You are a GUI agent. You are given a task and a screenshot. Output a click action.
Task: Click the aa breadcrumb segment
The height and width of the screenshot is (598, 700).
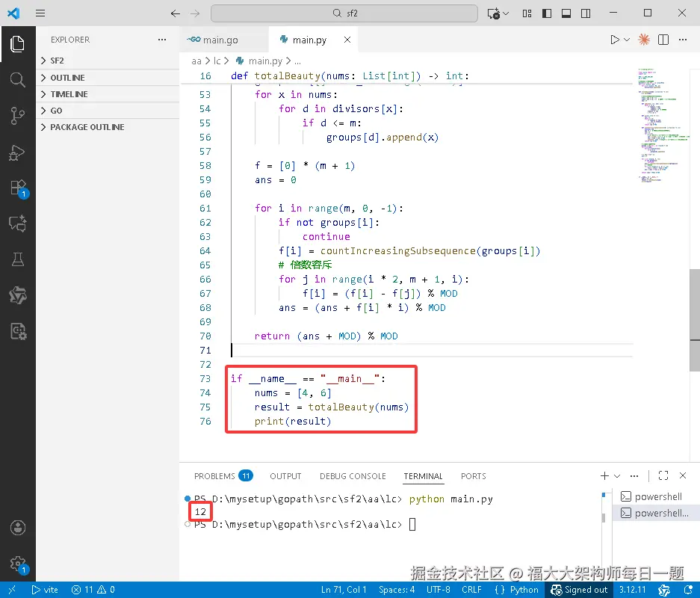(196, 61)
